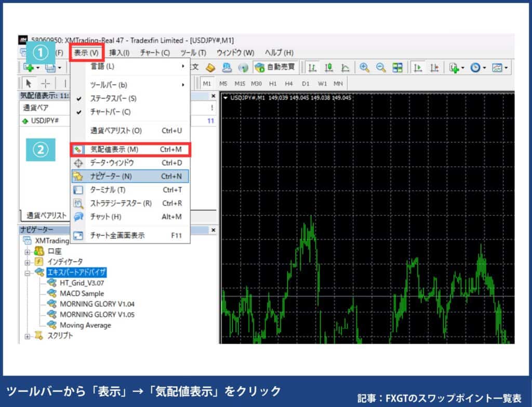Switch chart to line chart display
Viewport: 532px width, 407px height.
click(344, 67)
